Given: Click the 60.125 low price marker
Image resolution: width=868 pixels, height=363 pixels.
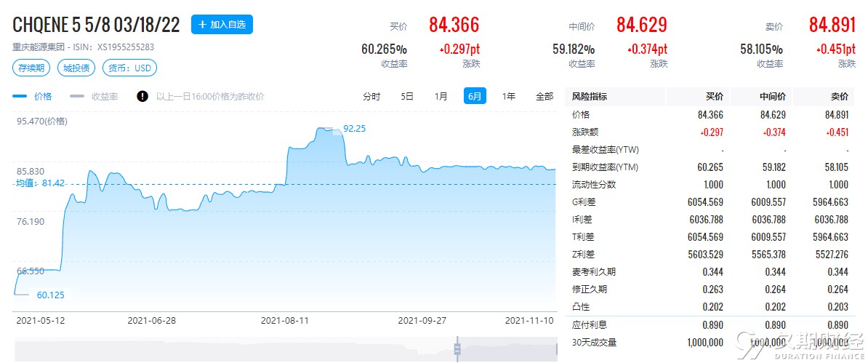Looking at the screenshot, I should (x=50, y=295).
